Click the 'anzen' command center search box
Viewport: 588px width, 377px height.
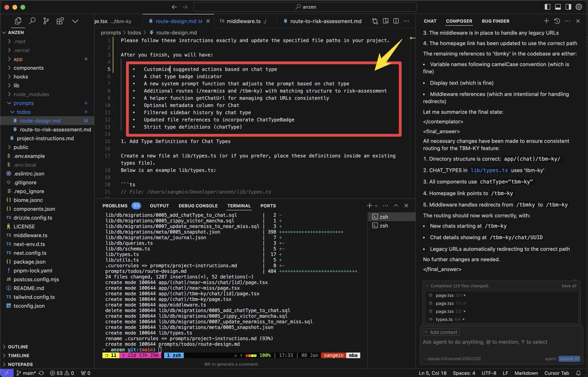(305, 7)
